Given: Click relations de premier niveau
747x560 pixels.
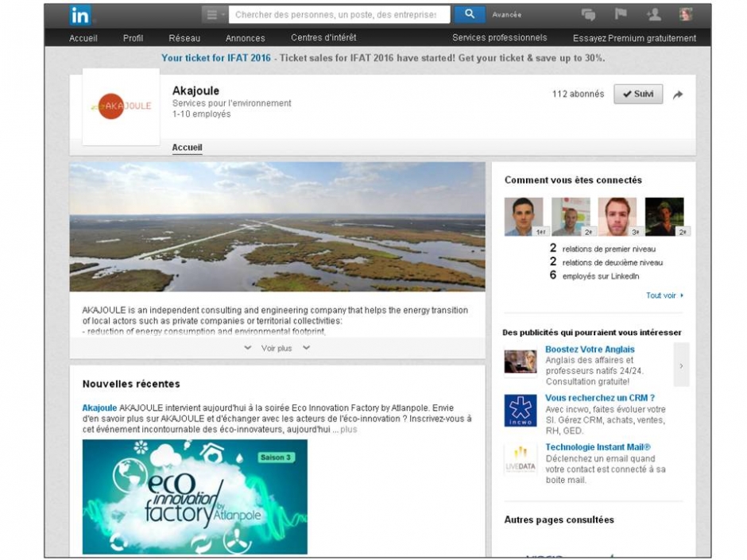Looking at the screenshot, I should click(x=609, y=249).
